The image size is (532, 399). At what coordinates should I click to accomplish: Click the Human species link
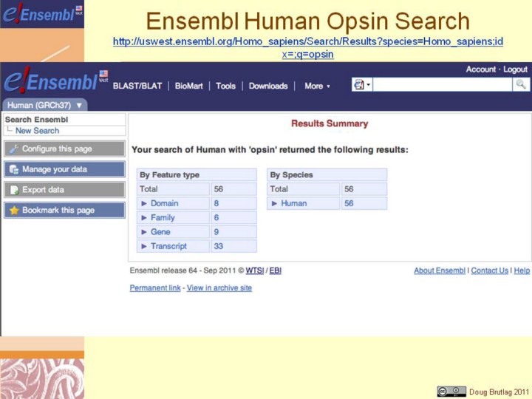(x=294, y=203)
